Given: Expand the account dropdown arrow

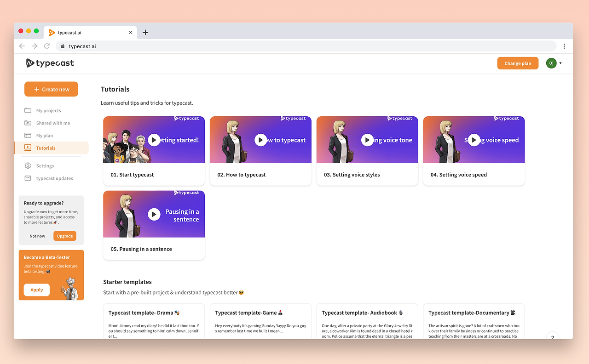Looking at the screenshot, I should (x=560, y=63).
